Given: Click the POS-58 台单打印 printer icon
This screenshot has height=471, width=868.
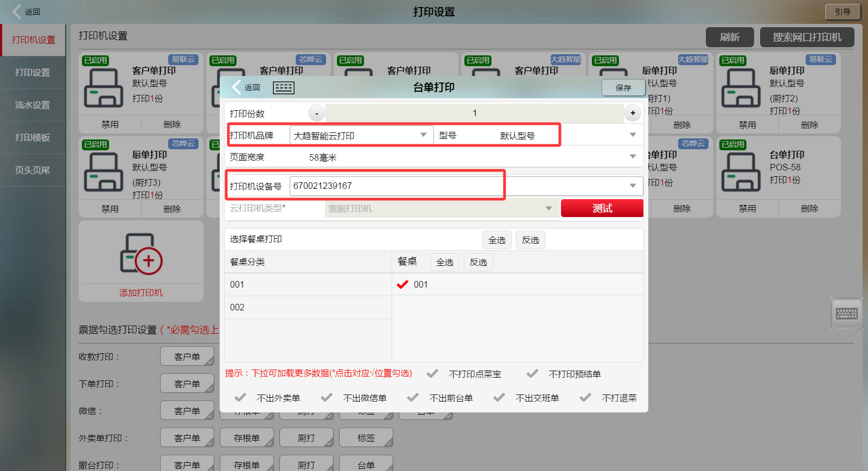Looking at the screenshot, I should [741, 172].
